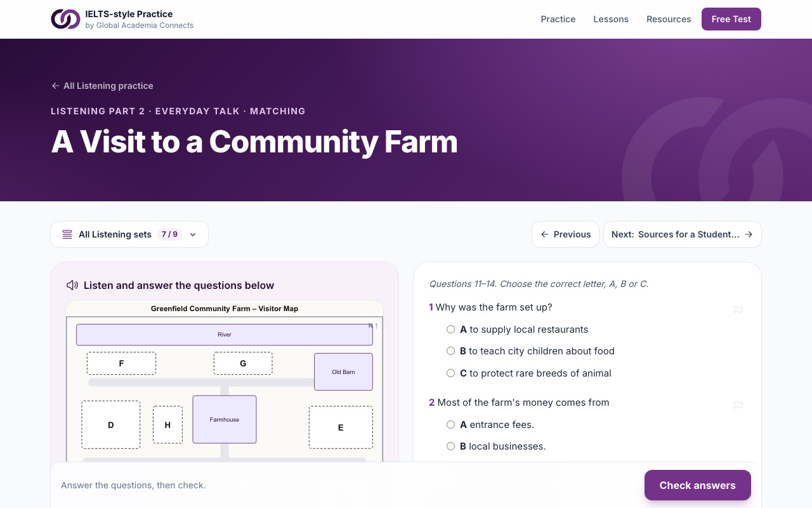Click the north compass mark on the map
Image resolution: width=812 pixels, height=508 pixels.
373,326
